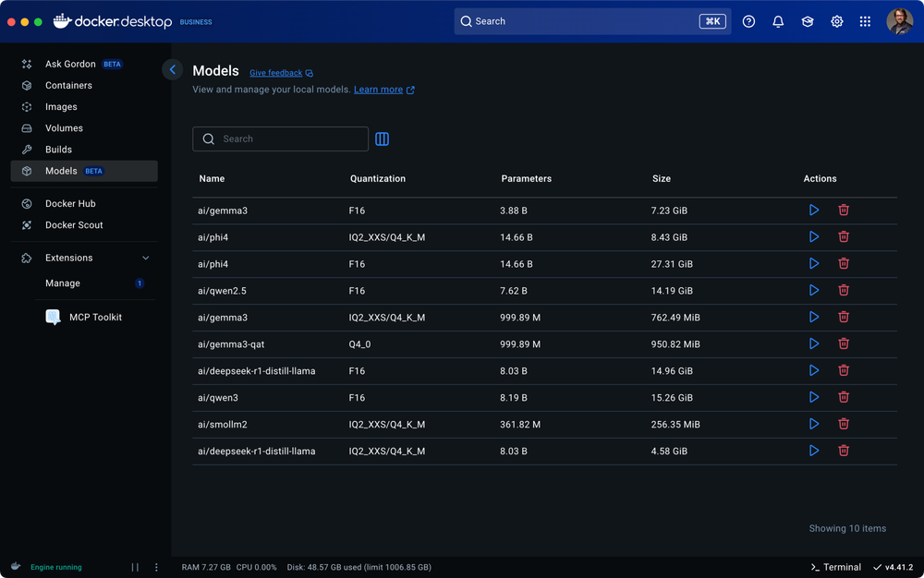Run the ai/gemma3 F16 model
Image resolution: width=924 pixels, height=578 pixels.
coord(814,210)
